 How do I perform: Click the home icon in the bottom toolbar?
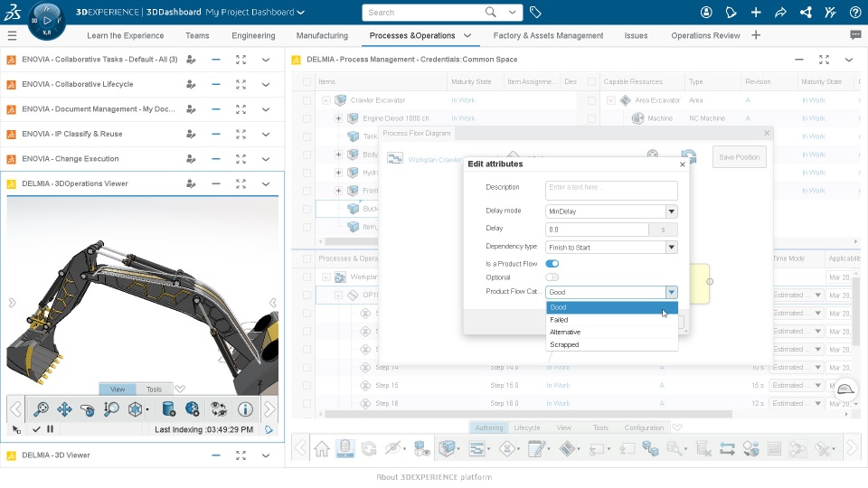[322, 448]
